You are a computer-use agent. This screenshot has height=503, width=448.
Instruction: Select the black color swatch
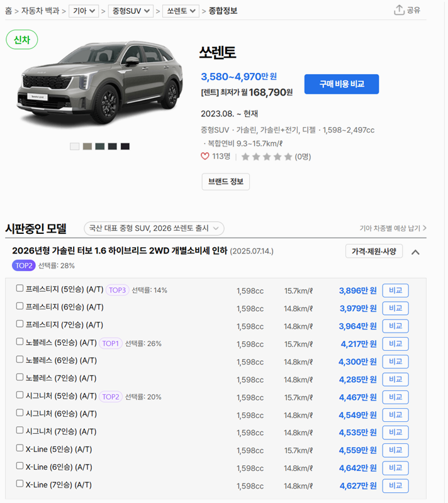point(125,146)
